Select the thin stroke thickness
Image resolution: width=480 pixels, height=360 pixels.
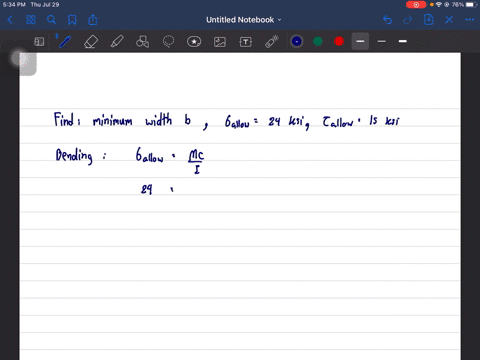(x=382, y=41)
